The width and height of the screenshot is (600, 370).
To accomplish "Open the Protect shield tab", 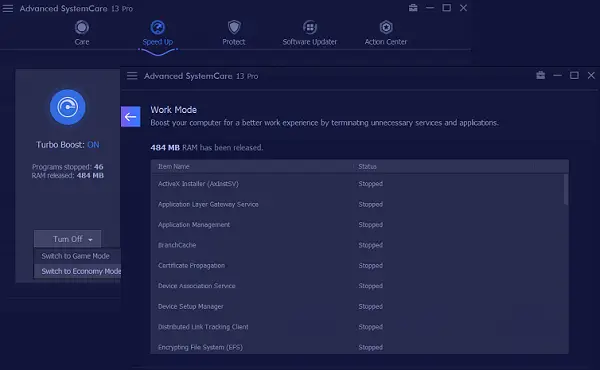I will pos(234,33).
